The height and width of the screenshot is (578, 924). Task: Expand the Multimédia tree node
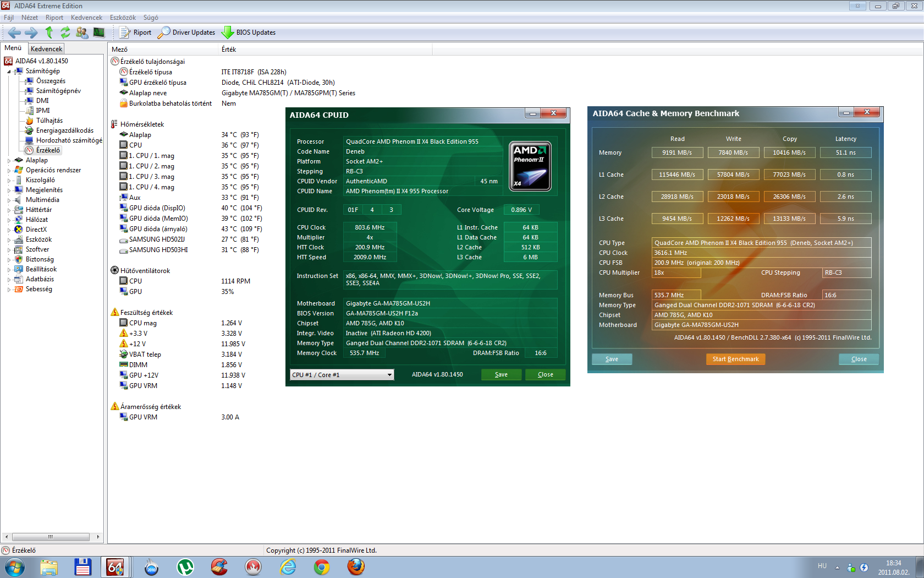(9, 200)
